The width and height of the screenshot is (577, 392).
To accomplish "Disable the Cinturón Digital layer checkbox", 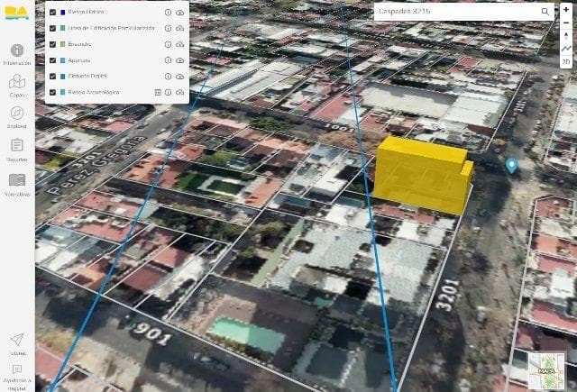I will coord(53,76).
